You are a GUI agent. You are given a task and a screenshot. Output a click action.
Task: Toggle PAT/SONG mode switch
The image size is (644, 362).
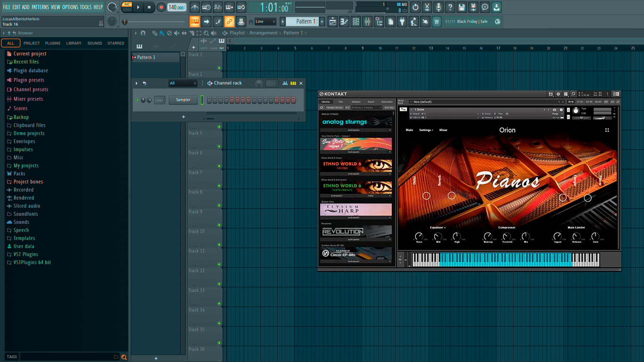click(127, 7)
